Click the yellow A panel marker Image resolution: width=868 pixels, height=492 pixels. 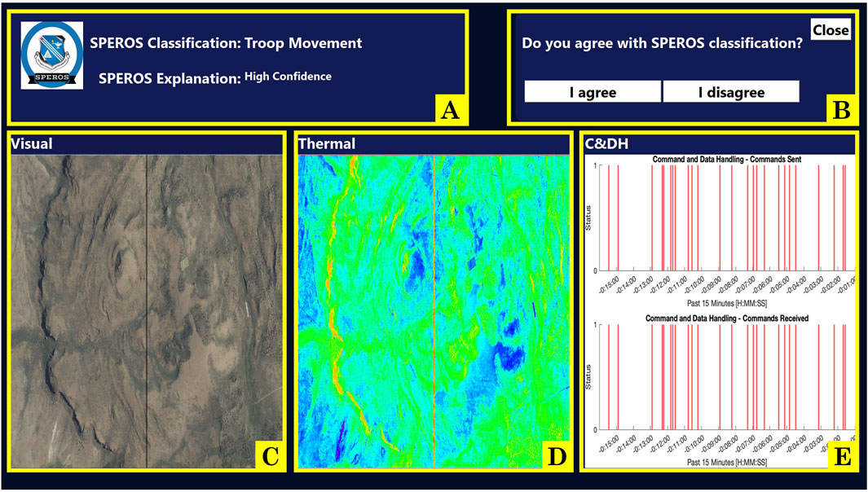pyautogui.click(x=448, y=110)
